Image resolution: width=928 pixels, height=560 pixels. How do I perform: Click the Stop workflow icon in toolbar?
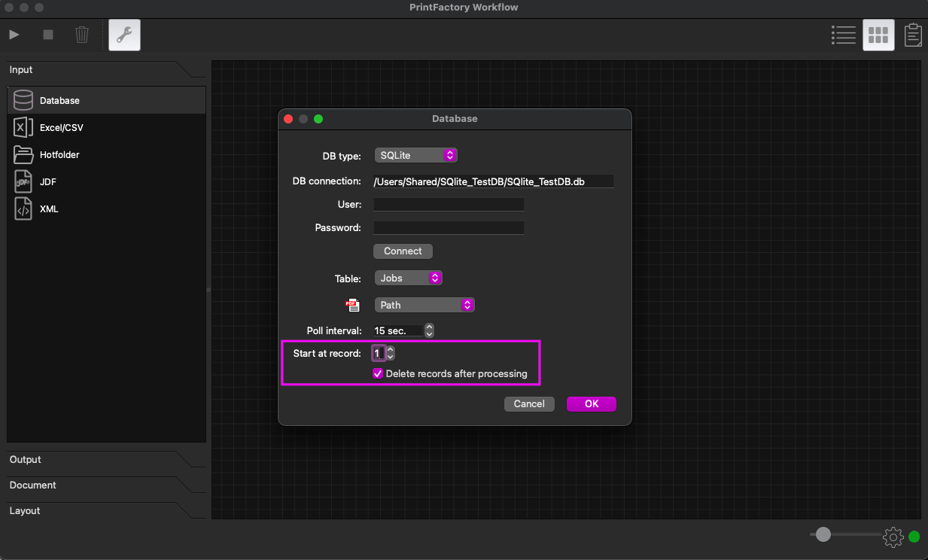tap(48, 35)
